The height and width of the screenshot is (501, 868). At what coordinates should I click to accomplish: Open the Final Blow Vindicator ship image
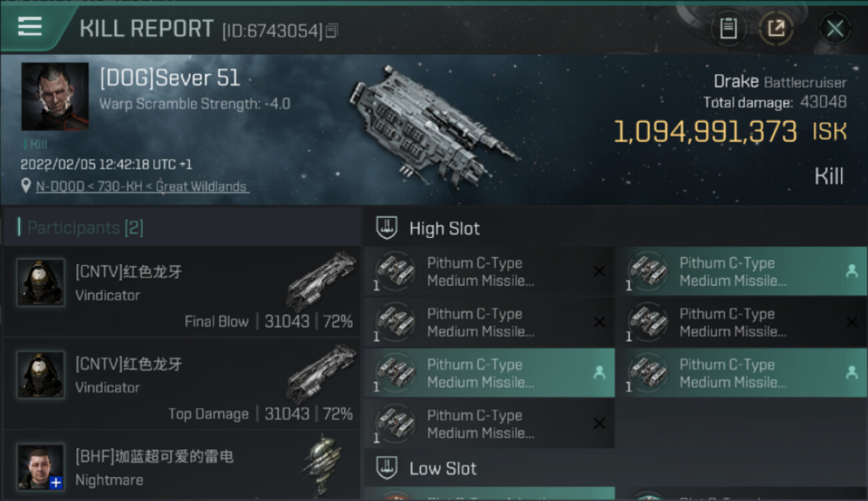coord(322,281)
